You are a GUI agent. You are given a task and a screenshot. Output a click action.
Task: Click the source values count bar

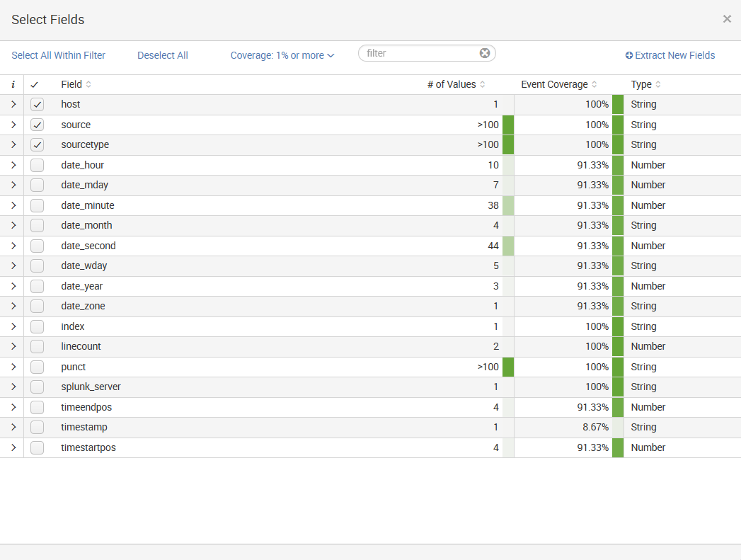tap(508, 125)
